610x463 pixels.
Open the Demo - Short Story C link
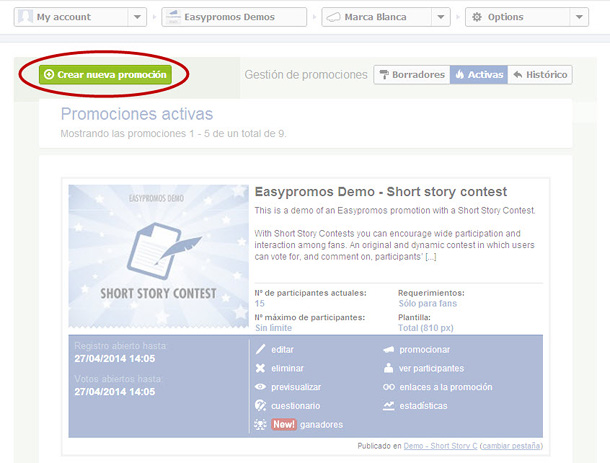[x=440, y=446]
